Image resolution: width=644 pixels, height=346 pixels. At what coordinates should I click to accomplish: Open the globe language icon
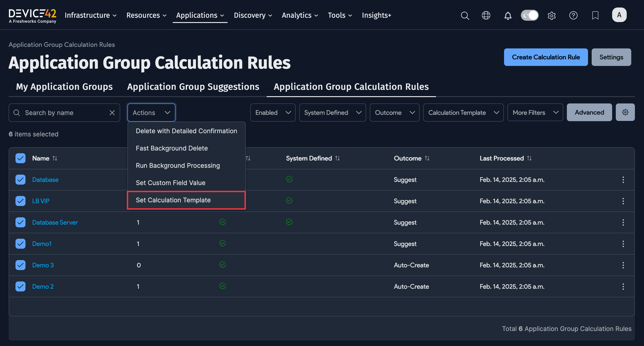(486, 15)
